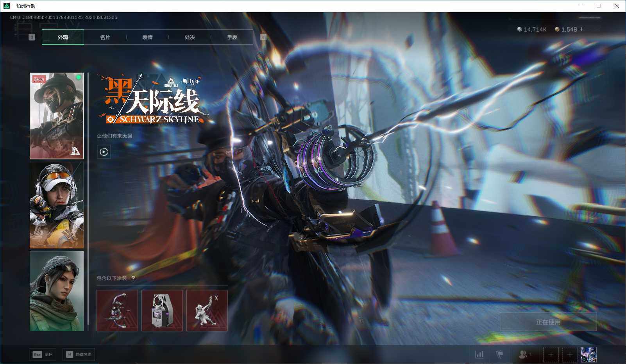This screenshot has height=364, width=626.
Task: Select the white-cap goggles operator skin
Action: pyautogui.click(x=57, y=205)
